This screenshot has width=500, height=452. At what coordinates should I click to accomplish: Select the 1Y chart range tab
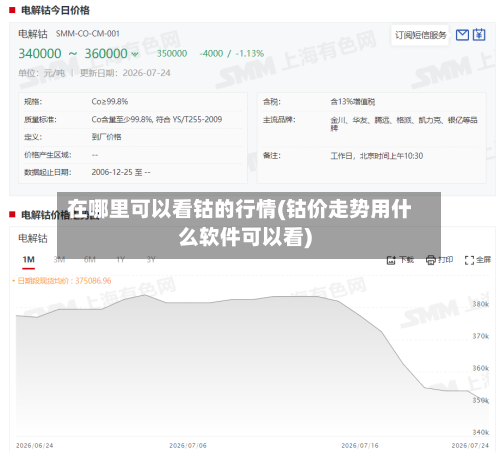coord(120,259)
